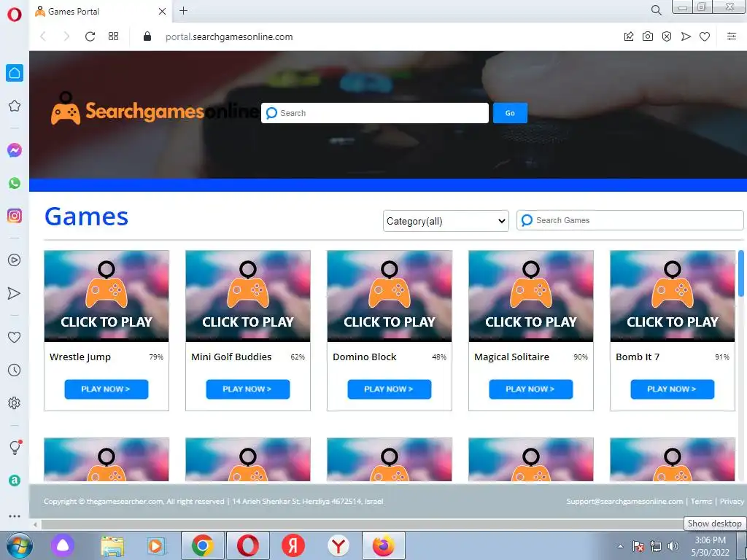Open Domino Block game thumbnail
Image resolution: width=747 pixels, height=560 pixels.
(390, 296)
